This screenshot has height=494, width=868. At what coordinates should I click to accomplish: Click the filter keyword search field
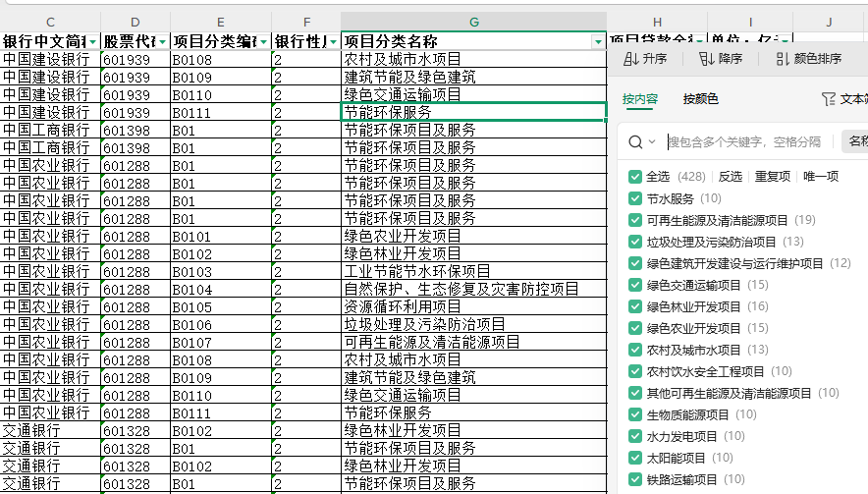(744, 142)
